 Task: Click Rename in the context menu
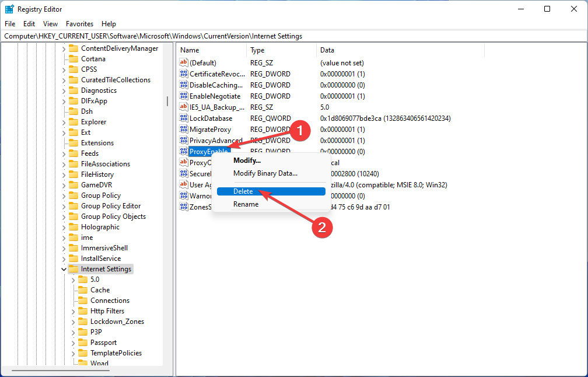point(246,204)
